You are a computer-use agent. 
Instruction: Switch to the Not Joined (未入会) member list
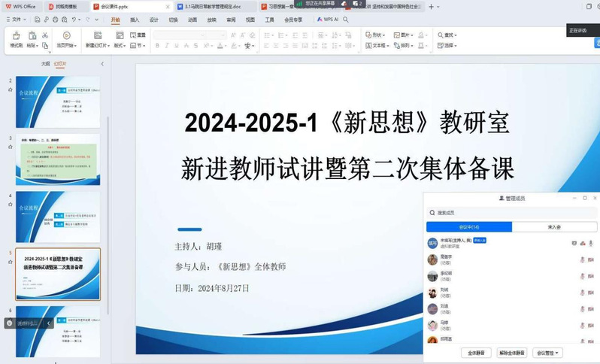pos(554,227)
